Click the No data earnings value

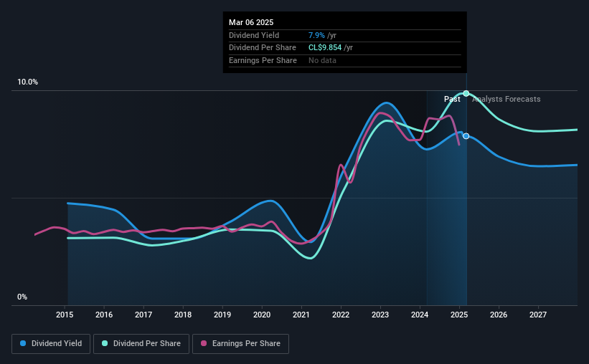pos(322,60)
